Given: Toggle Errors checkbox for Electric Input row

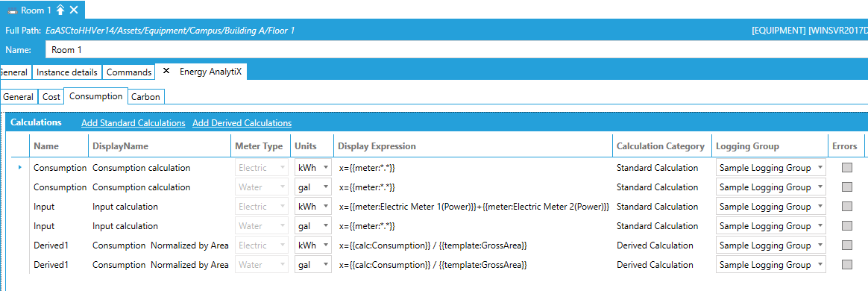Looking at the screenshot, I should [x=847, y=206].
